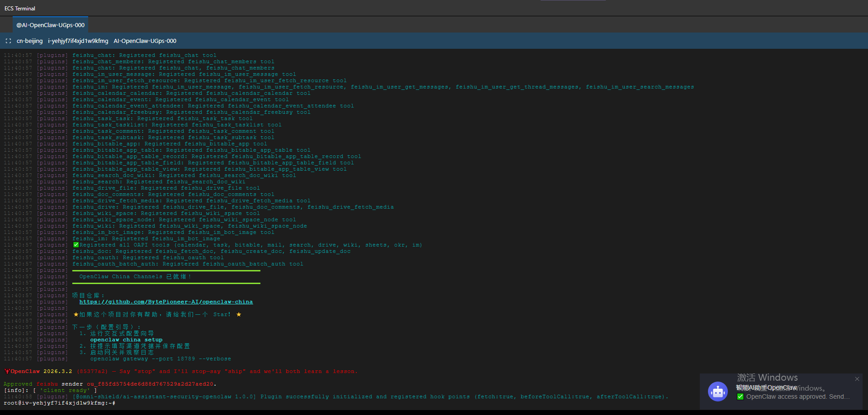Click the 'openclaw china setup' command text
This screenshot has width=868, height=415.
point(126,340)
